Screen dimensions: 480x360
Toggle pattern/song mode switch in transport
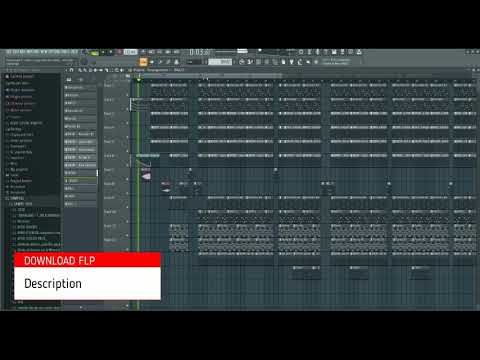click(x=95, y=53)
